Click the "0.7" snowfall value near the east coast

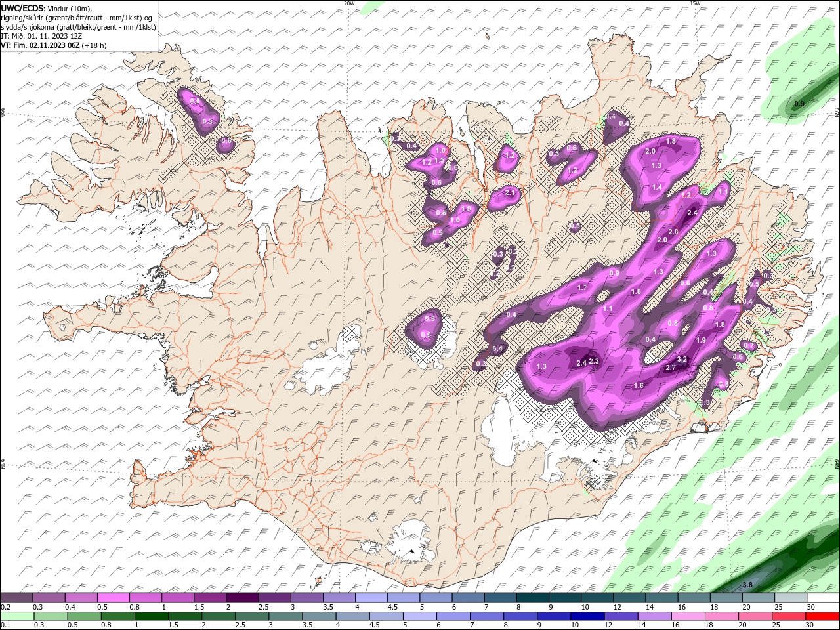[749, 345]
